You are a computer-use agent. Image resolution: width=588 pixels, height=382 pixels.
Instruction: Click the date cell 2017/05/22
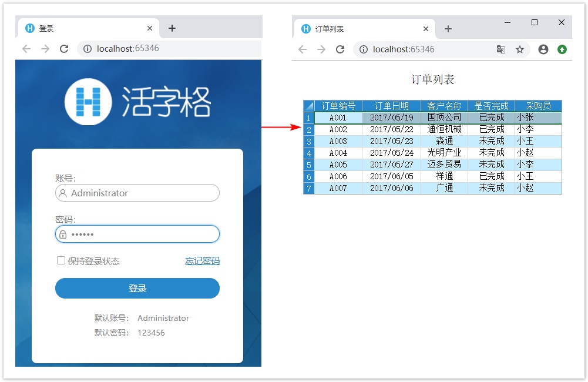point(391,129)
